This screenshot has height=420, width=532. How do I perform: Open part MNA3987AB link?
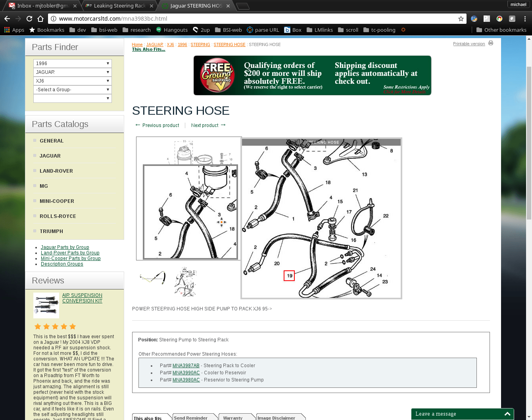click(186, 366)
